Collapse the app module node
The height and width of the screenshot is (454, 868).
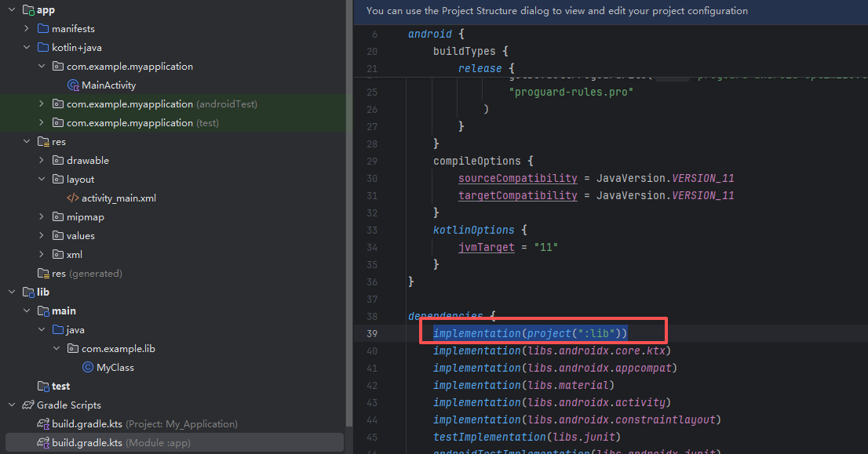click(12, 10)
